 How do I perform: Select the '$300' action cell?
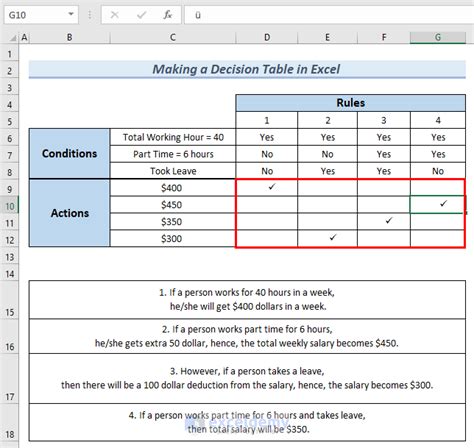[x=173, y=239]
